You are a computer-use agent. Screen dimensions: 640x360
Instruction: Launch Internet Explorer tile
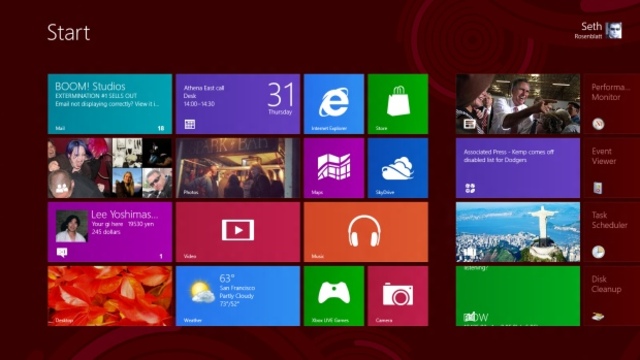tap(334, 104)
